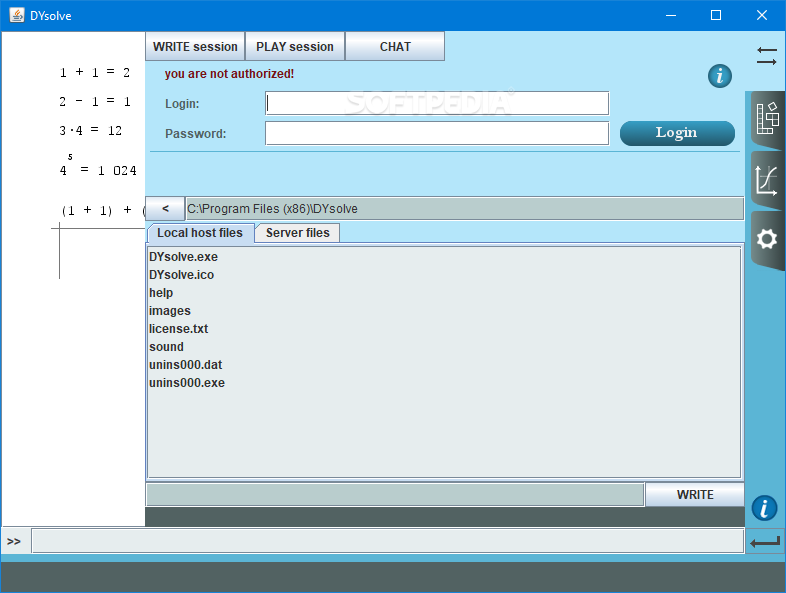Maximize the DYsolve window
The image size is (786, 593).
pyautogui.click(x=716, y=16)
